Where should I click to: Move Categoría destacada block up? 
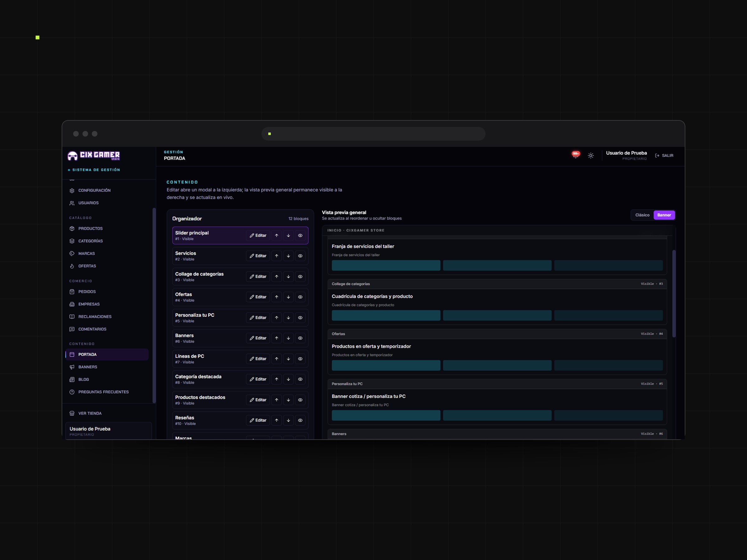tap(277, 379)
